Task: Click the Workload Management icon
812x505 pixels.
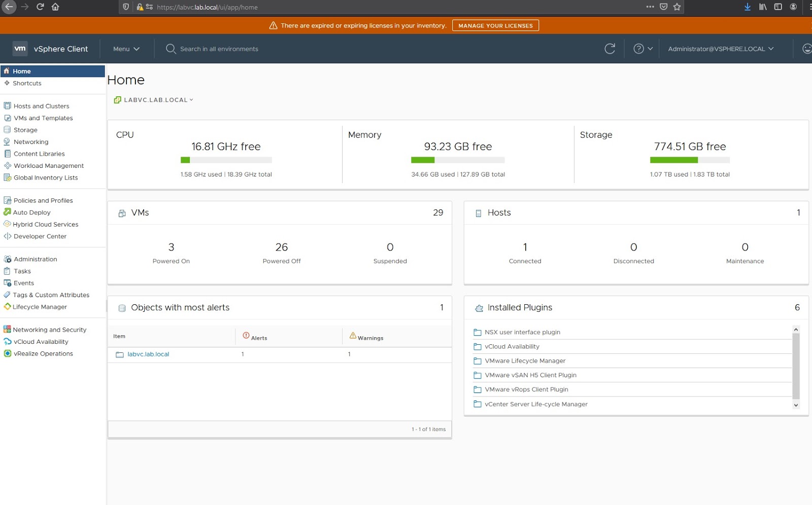Action: [7, 166]
